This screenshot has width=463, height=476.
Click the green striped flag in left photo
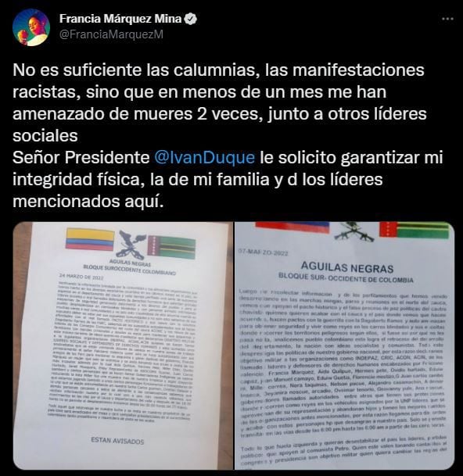172,248
